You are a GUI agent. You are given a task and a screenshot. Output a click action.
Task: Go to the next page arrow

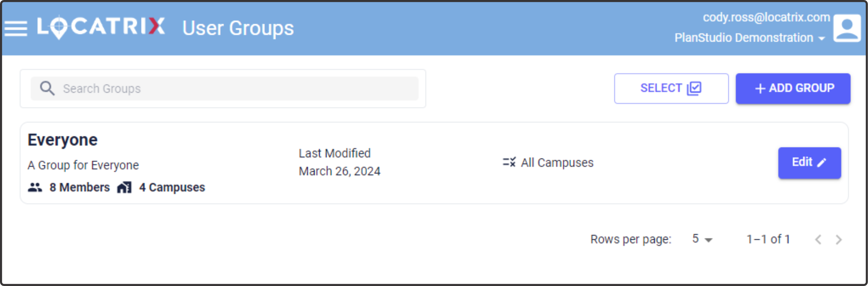click(x=839, y=240)
